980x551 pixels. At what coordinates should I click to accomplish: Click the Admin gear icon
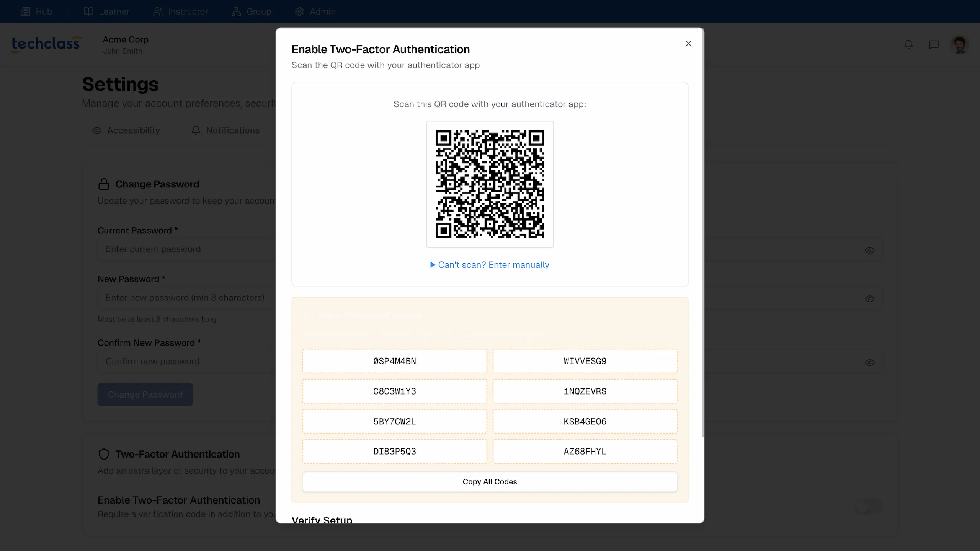(299, 11)
